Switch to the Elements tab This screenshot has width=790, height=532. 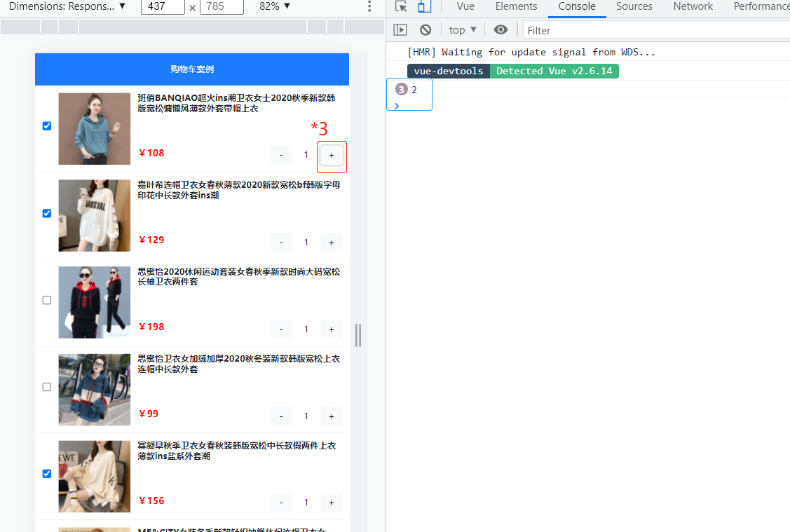click(516, 6)
